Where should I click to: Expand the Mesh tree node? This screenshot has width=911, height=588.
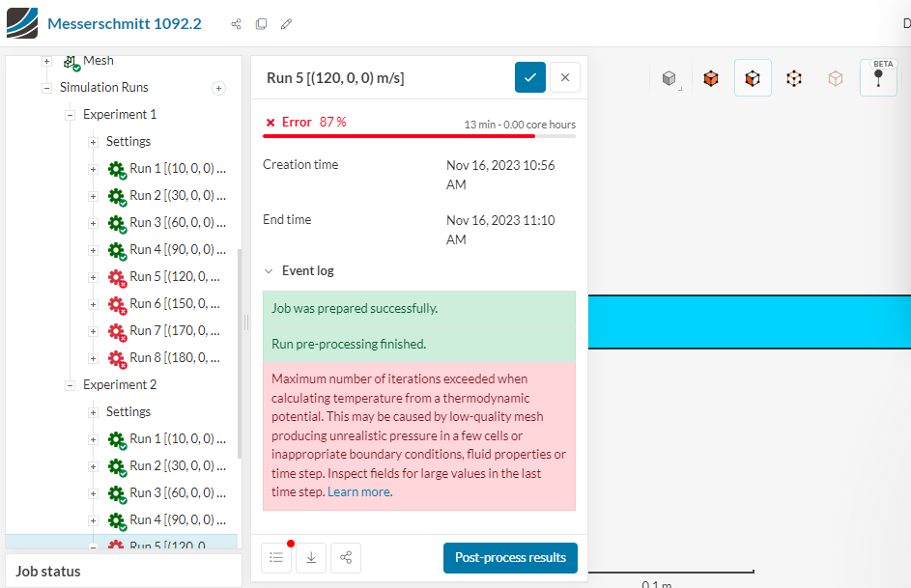point(46,61)
